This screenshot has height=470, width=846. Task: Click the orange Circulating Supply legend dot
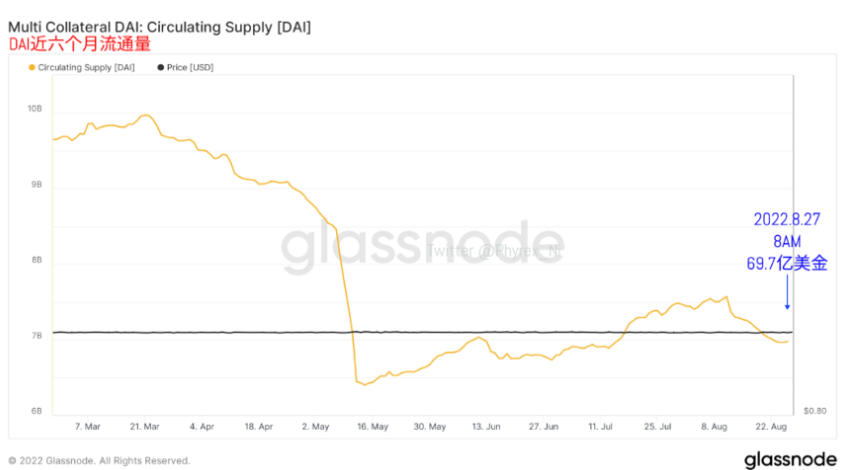point(32,67)
